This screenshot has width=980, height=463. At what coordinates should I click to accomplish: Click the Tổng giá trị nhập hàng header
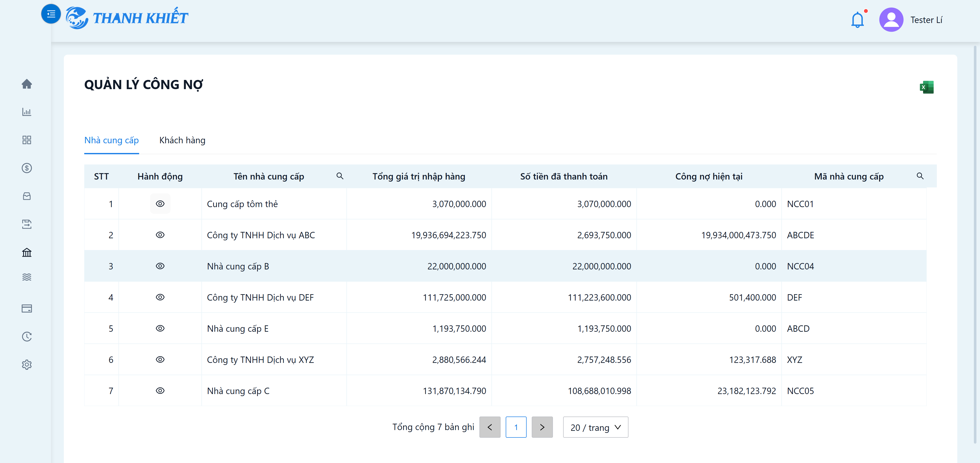click(x=418, y=176)
